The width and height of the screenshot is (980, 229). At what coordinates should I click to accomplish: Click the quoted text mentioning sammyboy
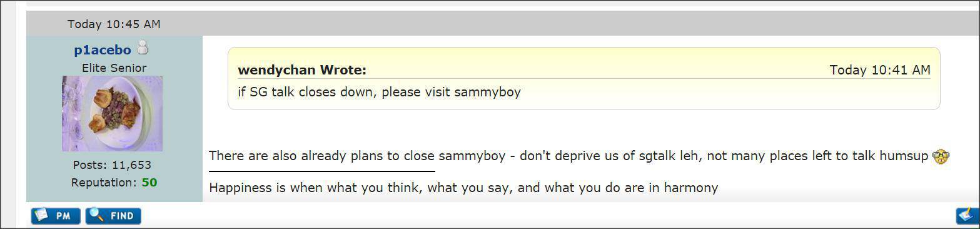379,92
